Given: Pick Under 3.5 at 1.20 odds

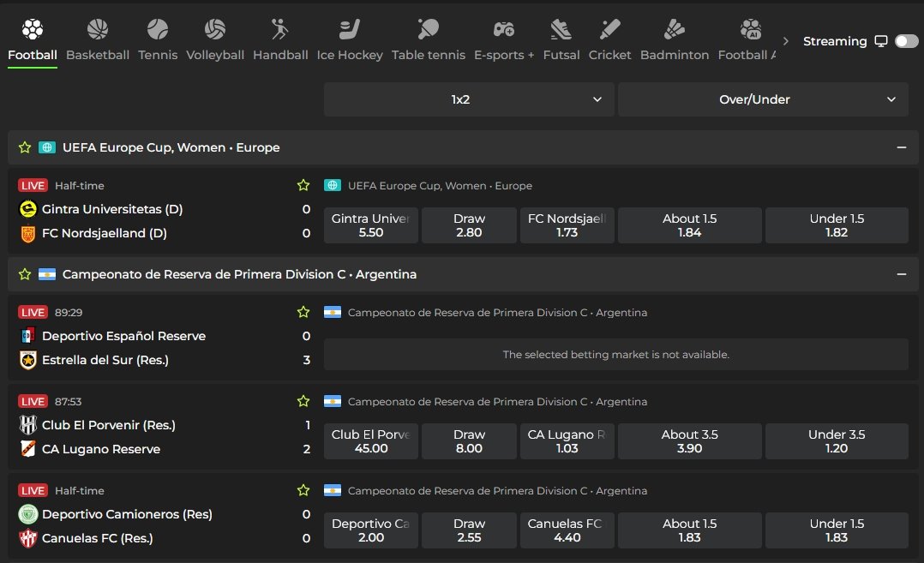Looking at the screenshot, I should point(836,441).
